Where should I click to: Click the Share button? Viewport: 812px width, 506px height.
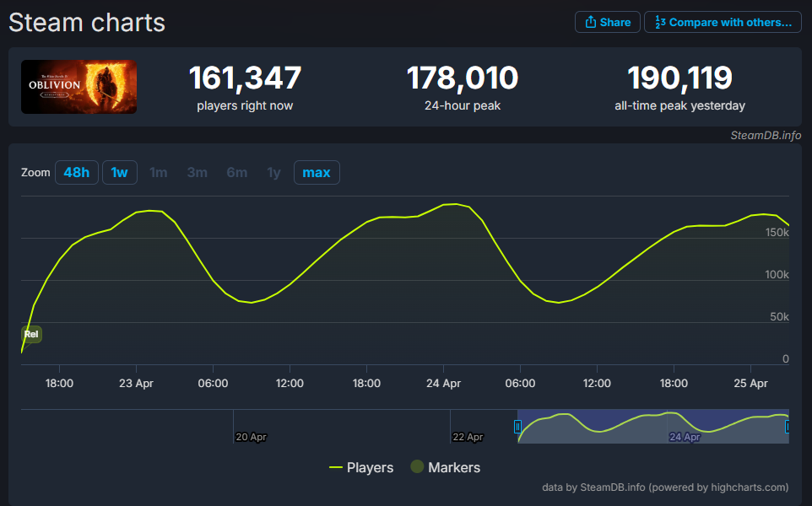(x=608, y=22)
